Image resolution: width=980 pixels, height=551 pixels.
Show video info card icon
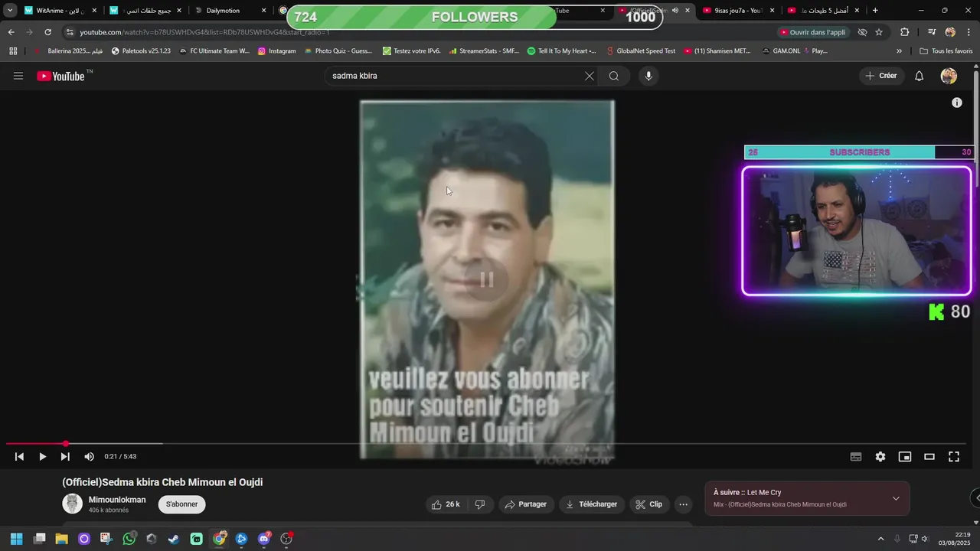click(957, 103)
